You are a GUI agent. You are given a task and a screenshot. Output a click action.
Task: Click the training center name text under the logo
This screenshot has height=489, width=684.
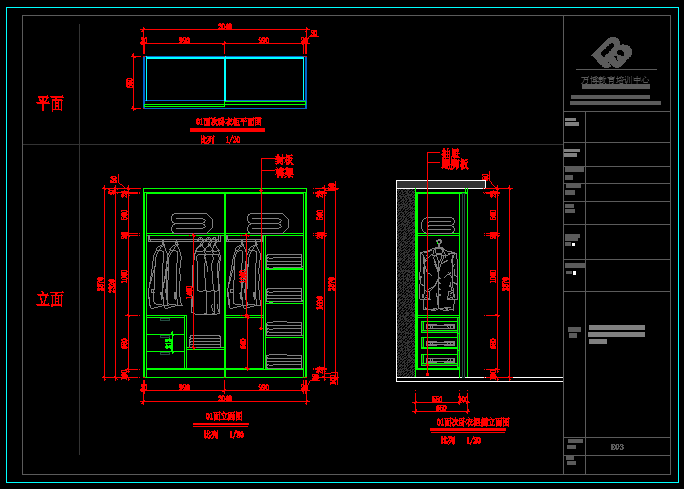[615, 80]
